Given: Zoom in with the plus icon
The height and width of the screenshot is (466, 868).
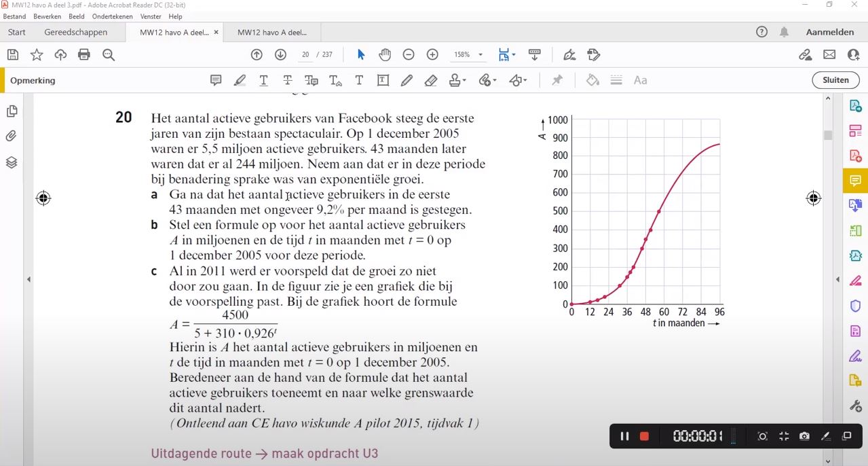Looking at the screenshot, I should click(432, 55).
